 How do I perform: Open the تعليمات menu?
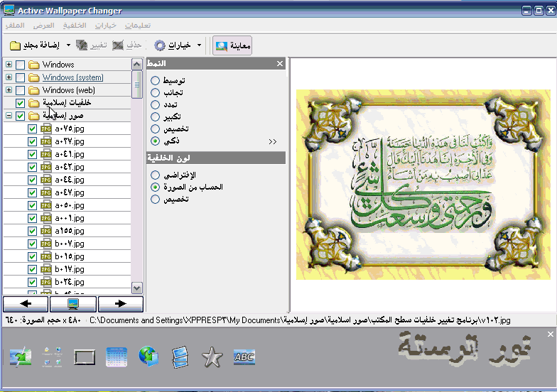(x=138, y=26)
